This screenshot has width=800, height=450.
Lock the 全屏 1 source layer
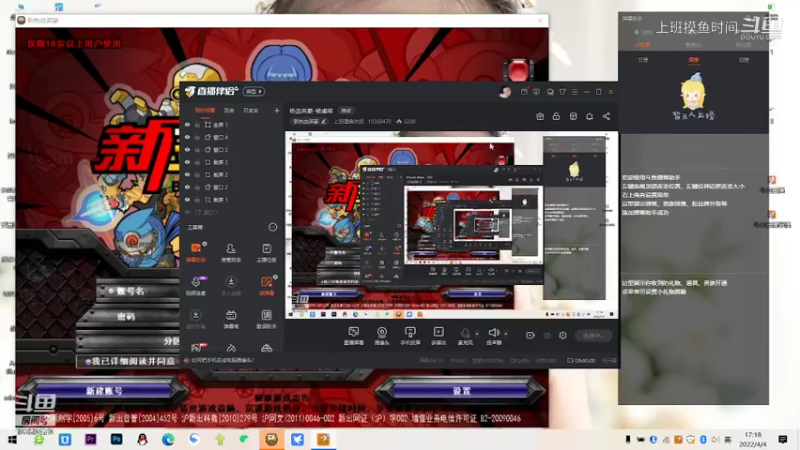pyautogui.click(x=197, y=124)
